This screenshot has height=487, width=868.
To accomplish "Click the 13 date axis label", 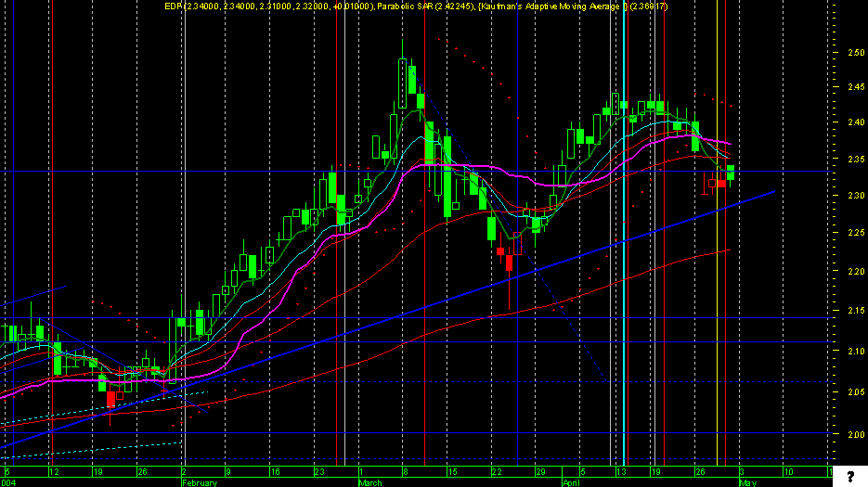I will (x=621, y=472).
